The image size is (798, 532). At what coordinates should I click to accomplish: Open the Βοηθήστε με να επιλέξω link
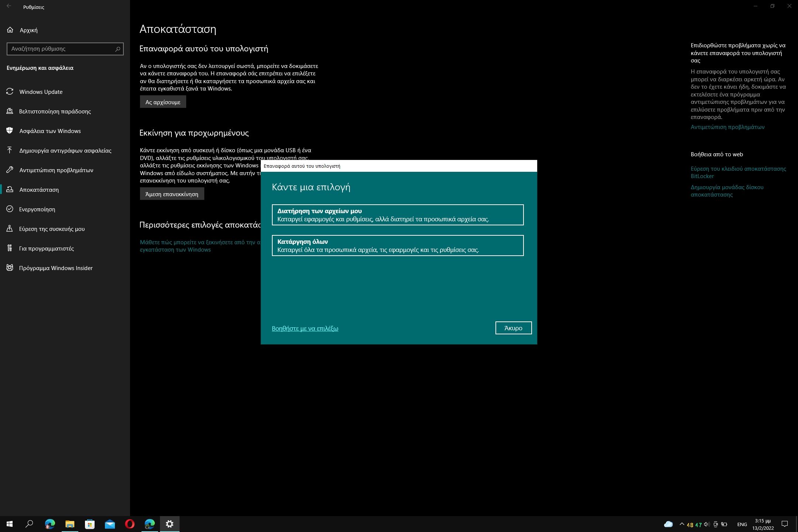coord(305,328)
